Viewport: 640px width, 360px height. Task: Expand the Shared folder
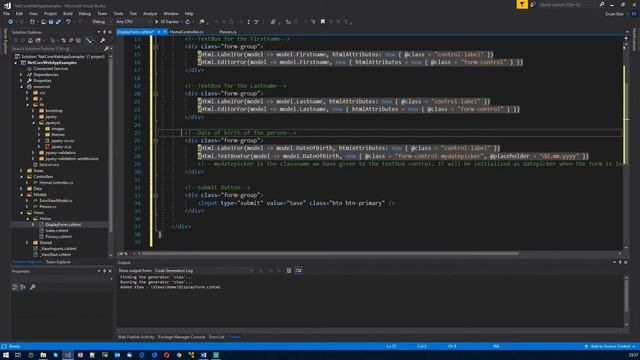[28, 242]
